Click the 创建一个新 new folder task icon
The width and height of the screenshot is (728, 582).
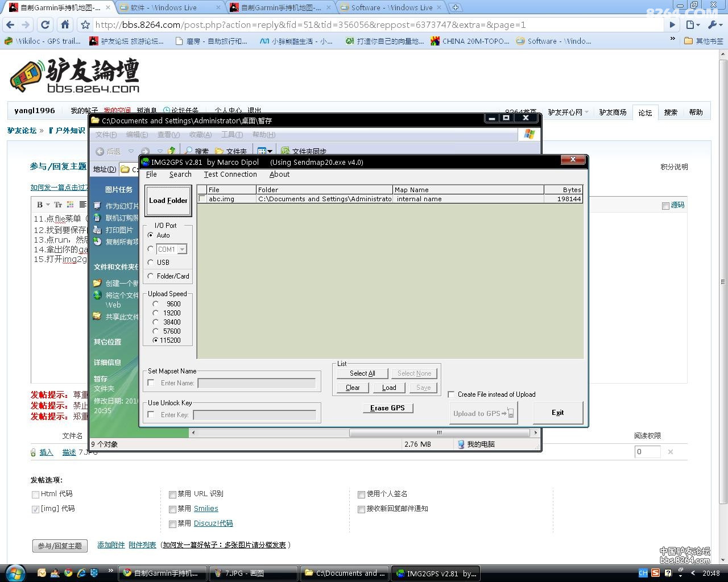coord(97,283)
